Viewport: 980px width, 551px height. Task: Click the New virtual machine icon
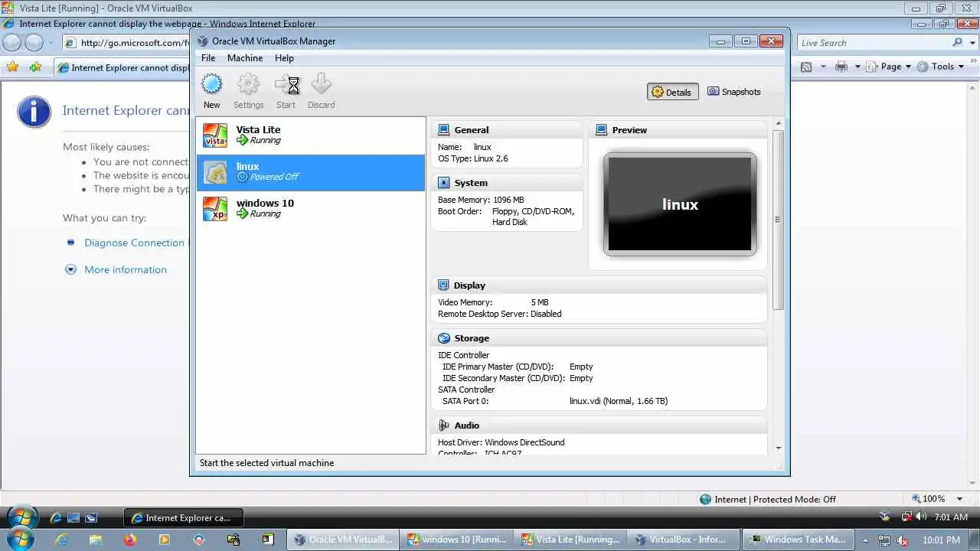pos(211,84)
